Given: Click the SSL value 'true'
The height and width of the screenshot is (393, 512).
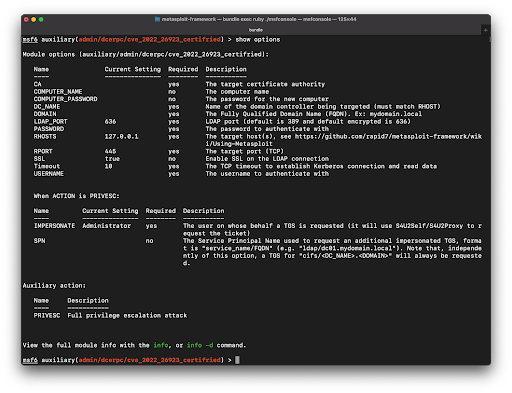Looking at the screenshot, I should [112, 159].
